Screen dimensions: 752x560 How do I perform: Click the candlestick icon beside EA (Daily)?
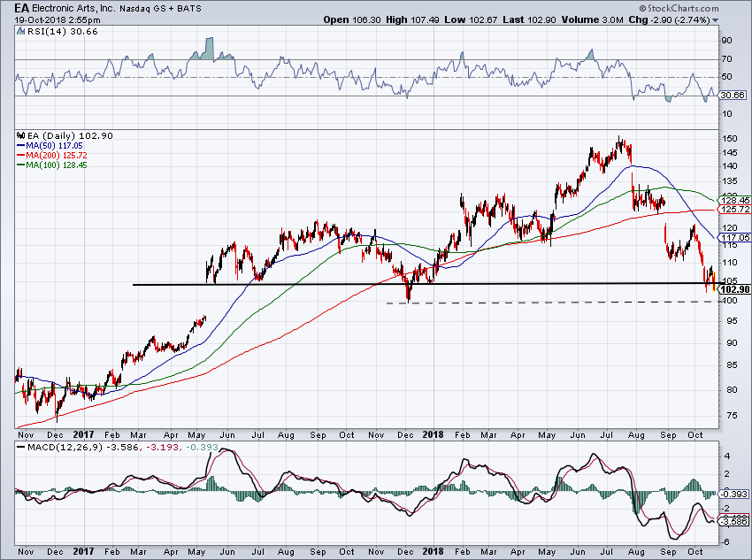[20, 135]
